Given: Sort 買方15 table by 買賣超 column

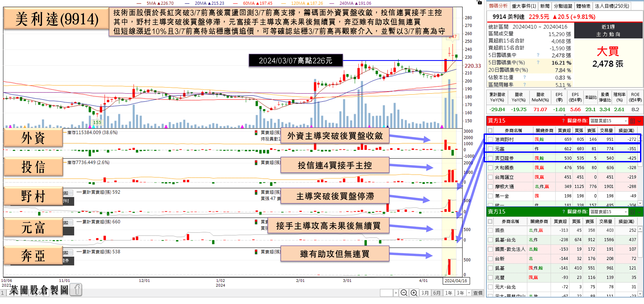Looking at the screenshot, I should pos(564,130).
